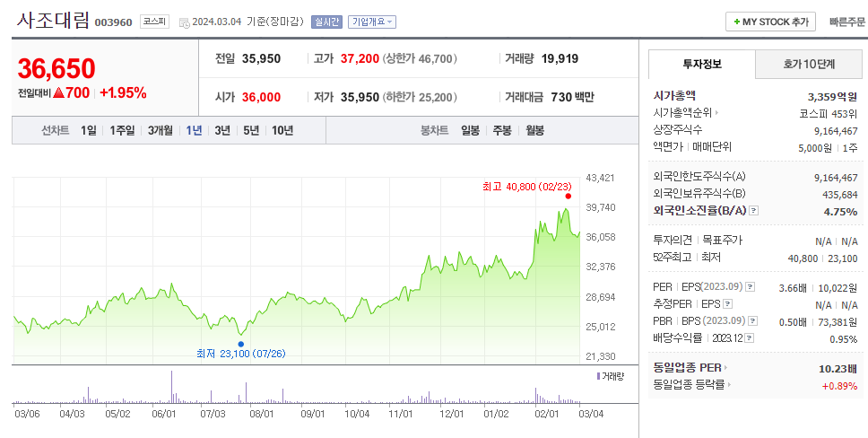Click the 43,421 price axis label

tap(600, 178)
